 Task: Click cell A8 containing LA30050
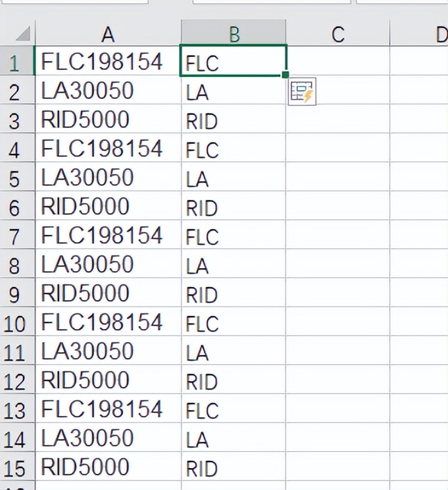click(108, 264)
